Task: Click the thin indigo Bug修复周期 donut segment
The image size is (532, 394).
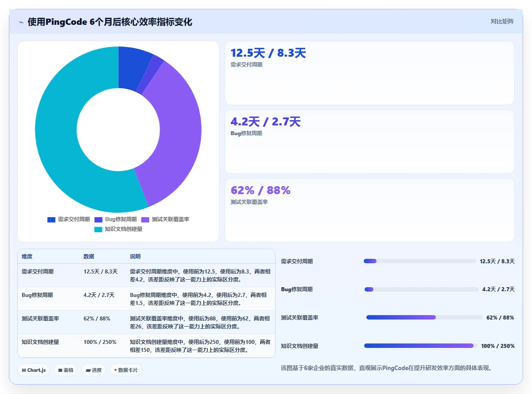Action: (x=151, y=75)
